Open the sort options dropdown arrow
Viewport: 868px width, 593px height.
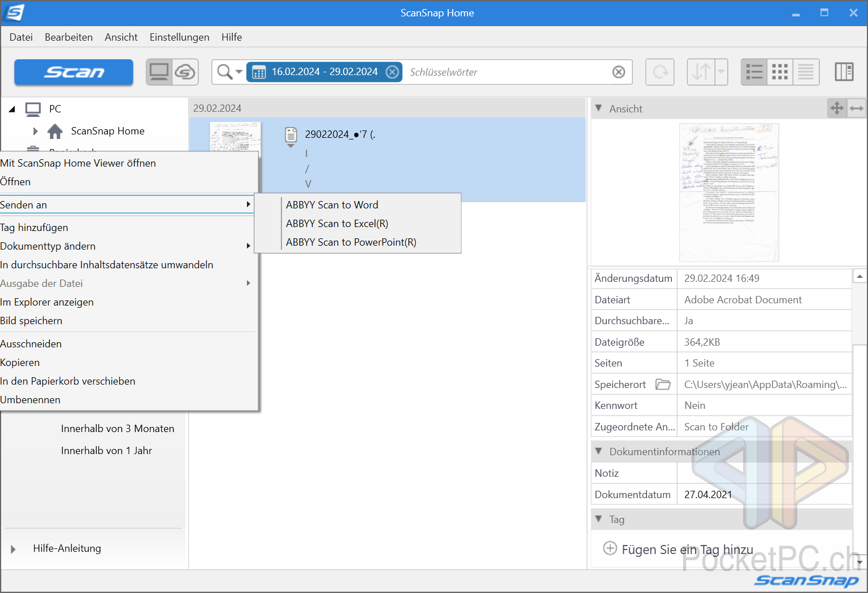click(x=721, y=72)
